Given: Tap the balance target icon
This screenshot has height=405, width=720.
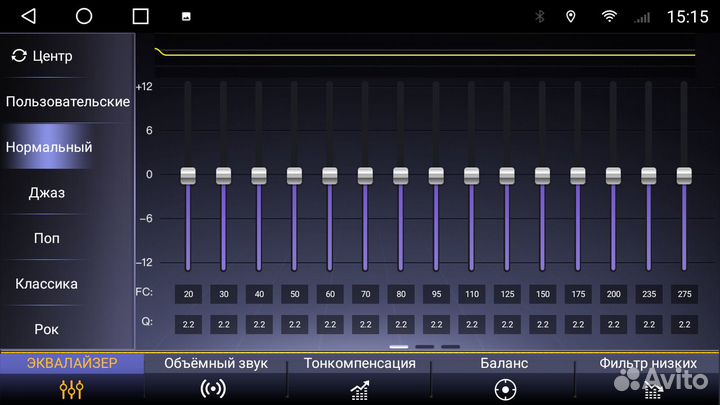Looking at the screenshot, I should click(505, 389).
